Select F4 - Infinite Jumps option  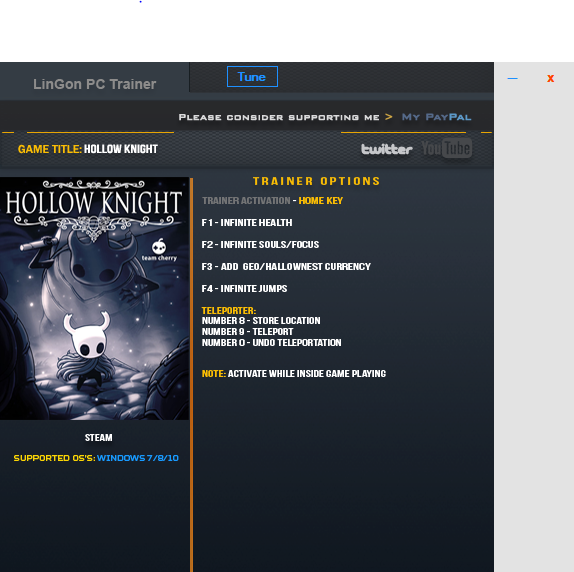(x=244, y=288)
